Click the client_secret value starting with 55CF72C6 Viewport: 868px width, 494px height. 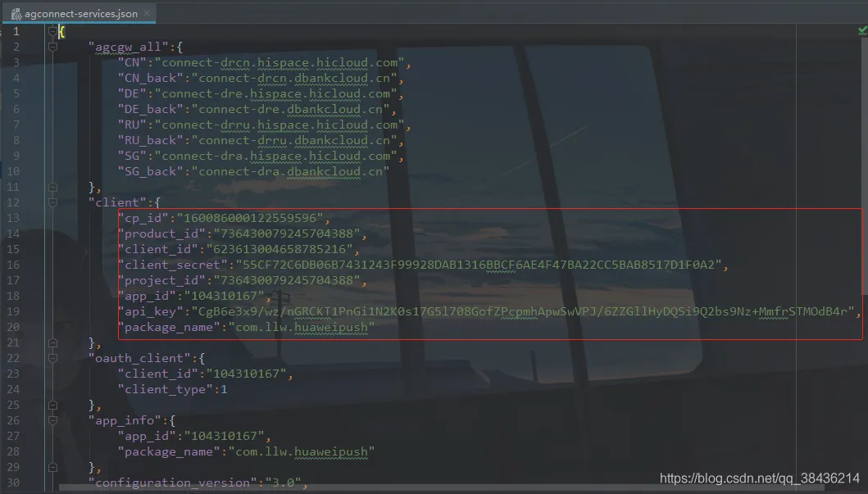479,265
